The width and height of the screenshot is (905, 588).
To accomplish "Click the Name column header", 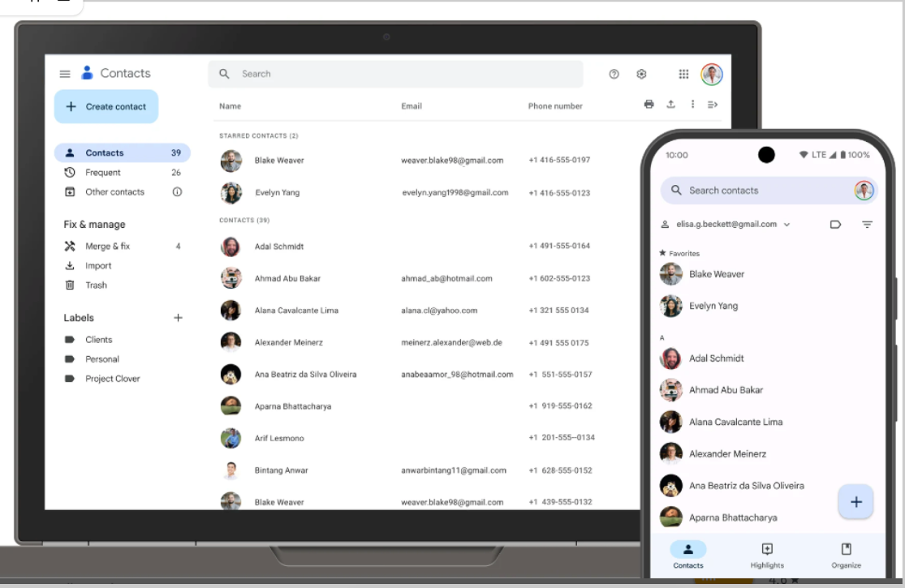I will (230, 106).
